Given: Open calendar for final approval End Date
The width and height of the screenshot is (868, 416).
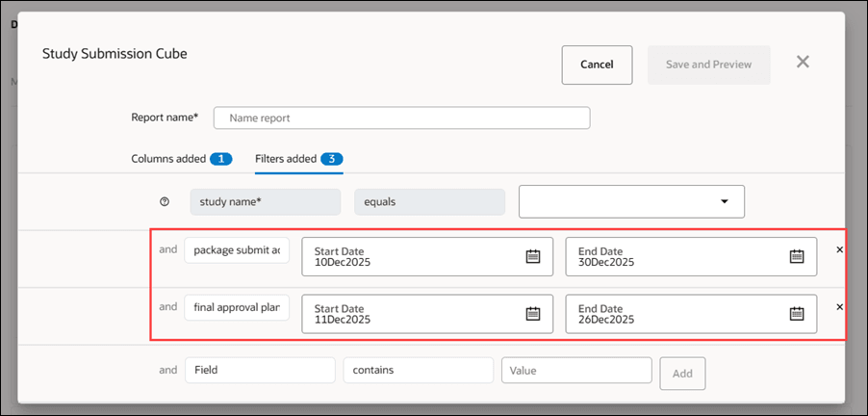Looking at the screenshot, I should pos(797,314).
